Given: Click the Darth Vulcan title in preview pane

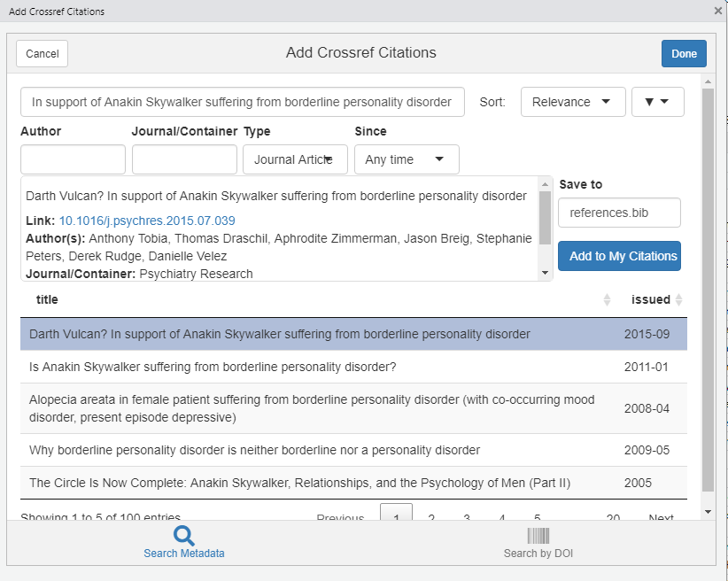Looking at the screenshot, I should point(276,196).
